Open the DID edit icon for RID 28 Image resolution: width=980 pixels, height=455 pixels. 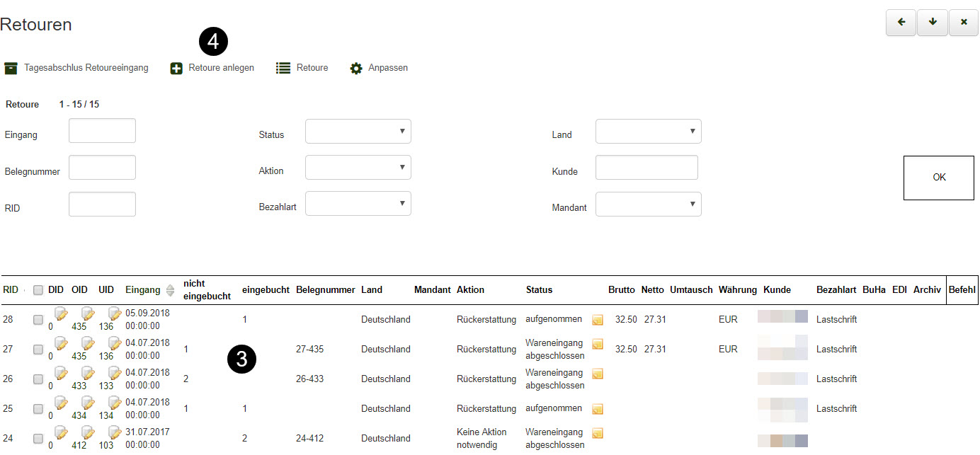point(61,315)
